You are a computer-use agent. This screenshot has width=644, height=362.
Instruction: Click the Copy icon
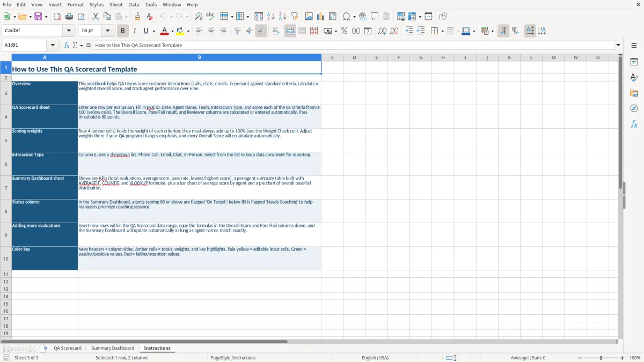click(106, 17)
